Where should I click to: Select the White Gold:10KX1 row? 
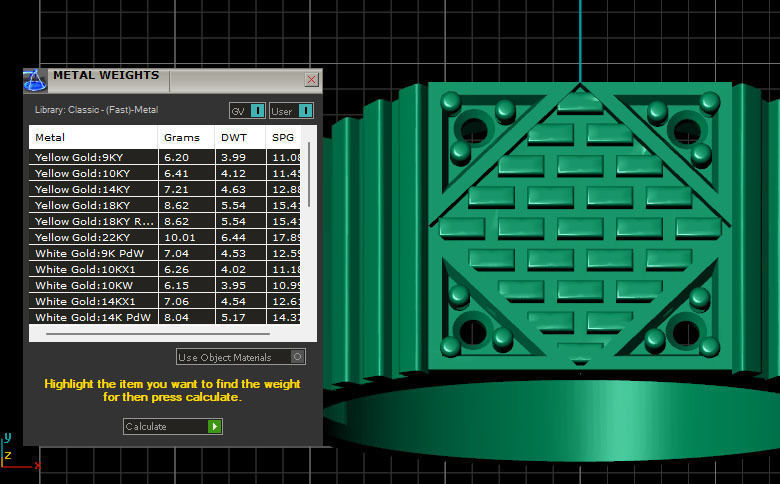165,269
